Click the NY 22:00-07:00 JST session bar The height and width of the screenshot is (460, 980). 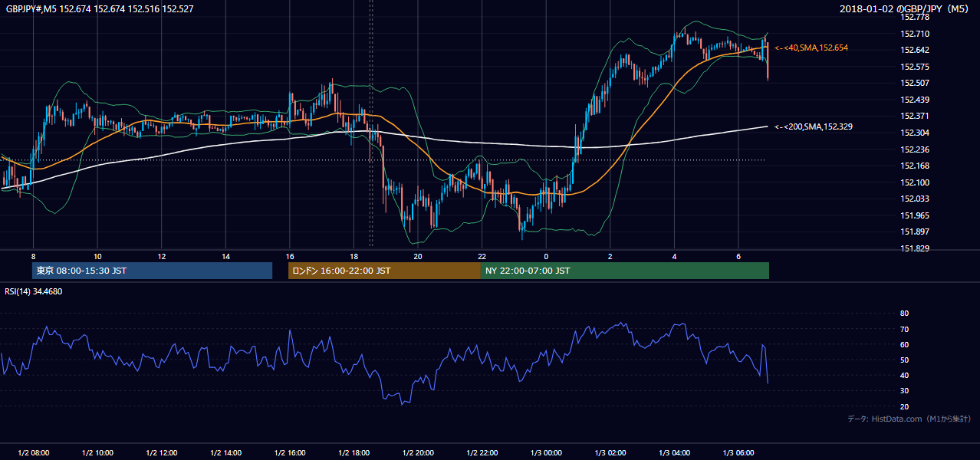[624, 271]
